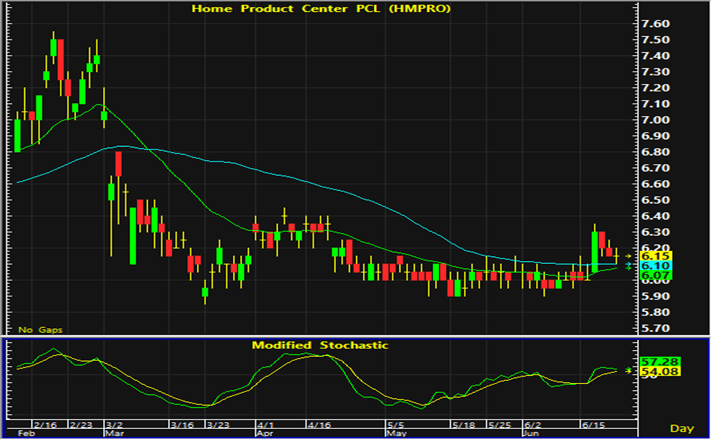Click the 7.50 price axis label
Screen dimensions: 712x440
pos(655,40)
